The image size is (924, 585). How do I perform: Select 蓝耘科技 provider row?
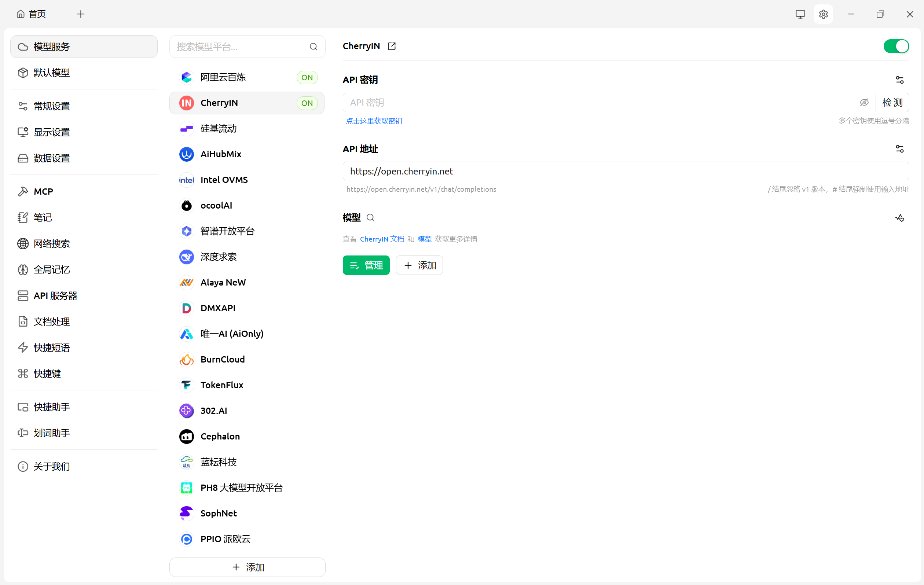point(247,462)
